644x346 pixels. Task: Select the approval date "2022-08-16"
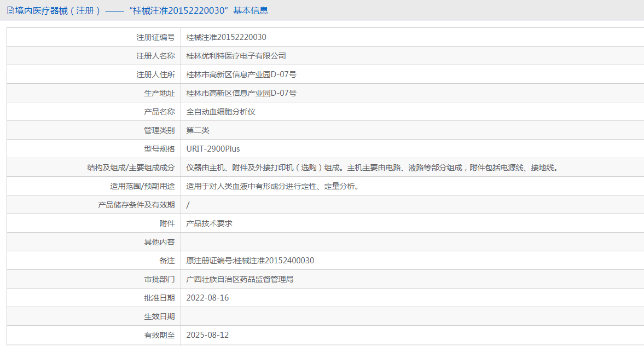point(208,298)
